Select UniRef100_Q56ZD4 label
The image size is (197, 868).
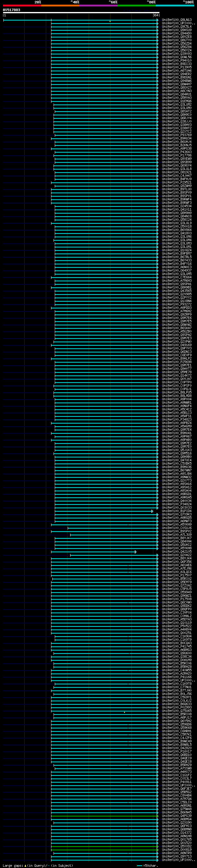pyautogui.click(x=177, y=43)
